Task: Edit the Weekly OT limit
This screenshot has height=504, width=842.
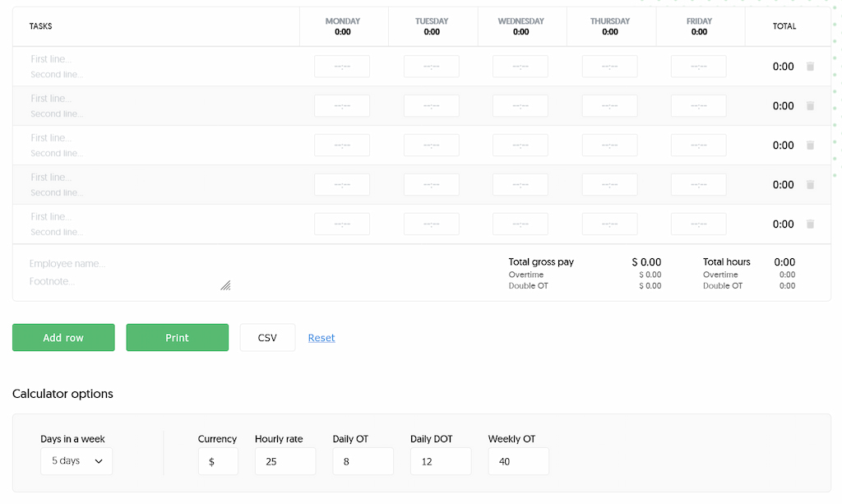Action: point(518,461)
